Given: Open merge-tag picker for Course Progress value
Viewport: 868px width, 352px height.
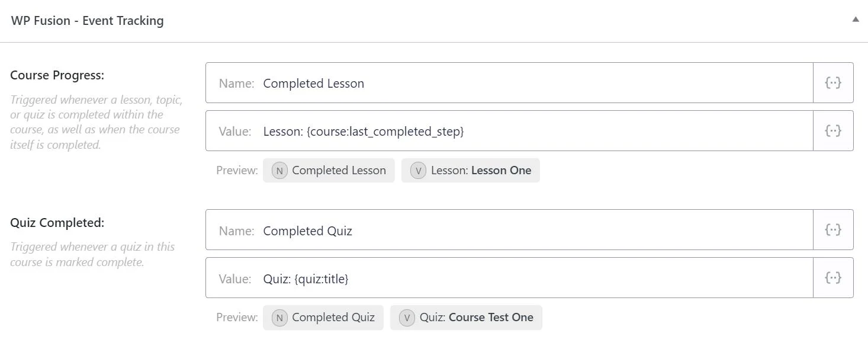Looking at the screenshot, I should [x=833, y=131].
